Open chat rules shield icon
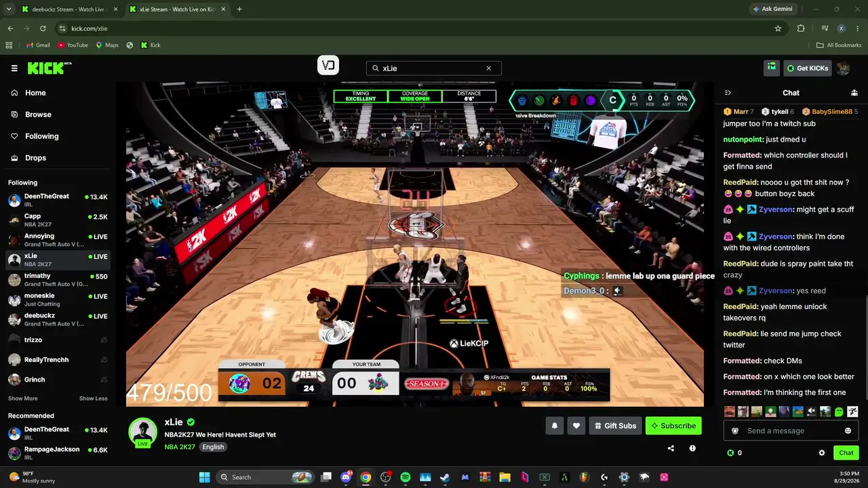The image size is (868, 488). 734,431
